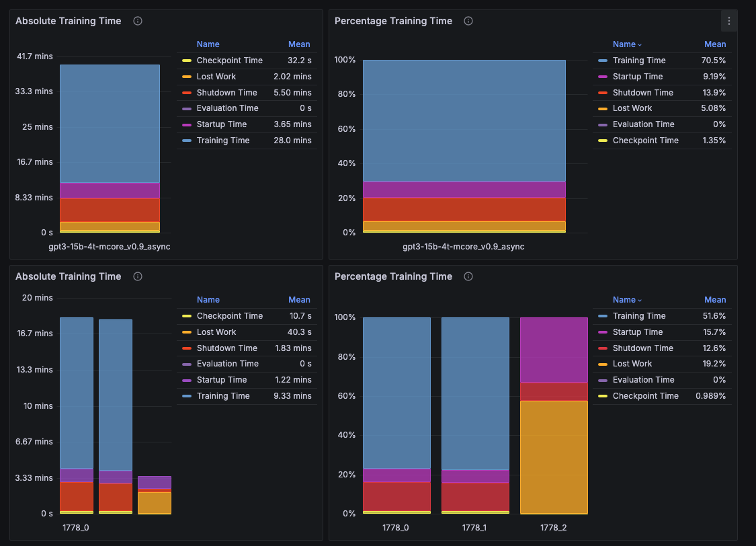The width and height of the screenshot is (756, 546).
Task: Click red Shutdown Time legend marker in lower-left panel
Action: [x=187, y=348]
